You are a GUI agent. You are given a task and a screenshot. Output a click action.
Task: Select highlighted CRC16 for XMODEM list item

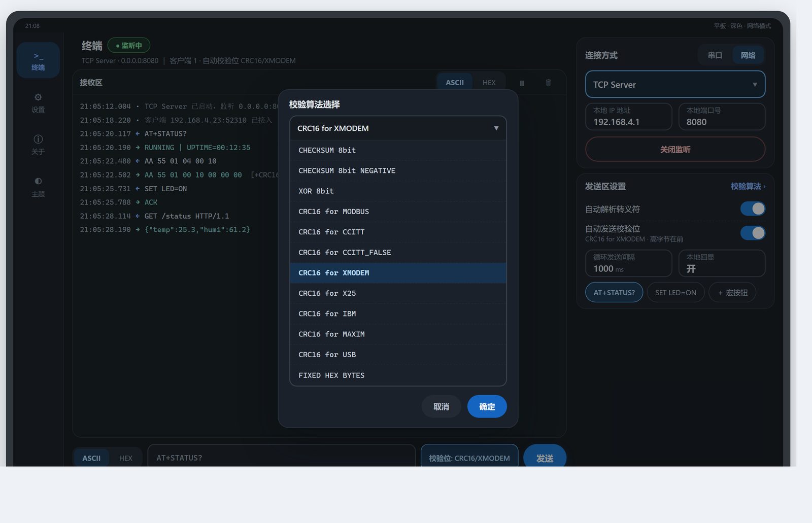(x=398, y=273)
